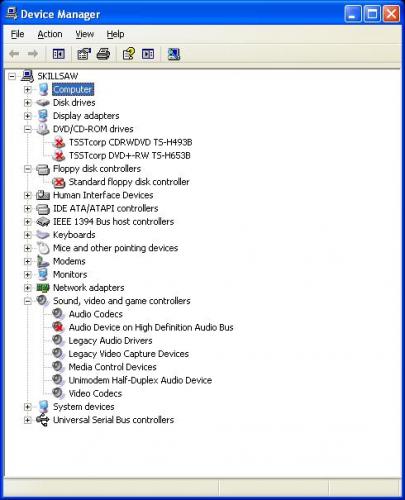Expand the Network adapters node
Image resolution: width=405 pixels, height=500 pixels.
[28, 288]
